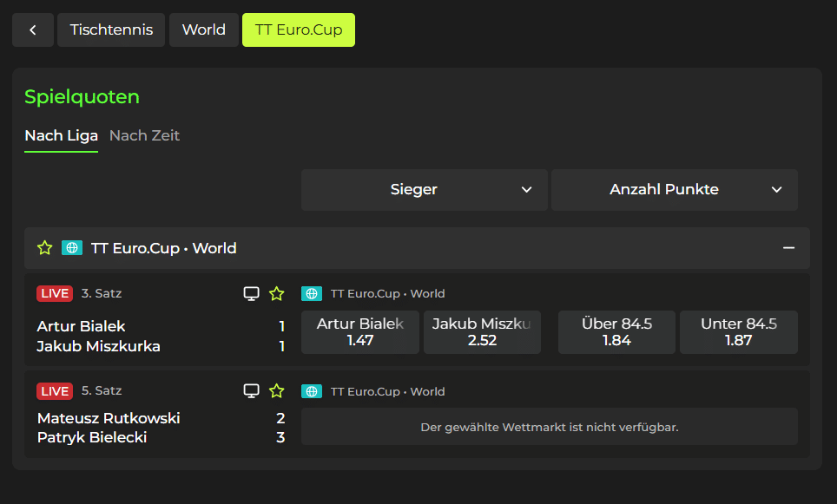The image size is (837, 504).
Task: Favorite the Bialek vs Miszkurka match
Action: click(276, 293)
